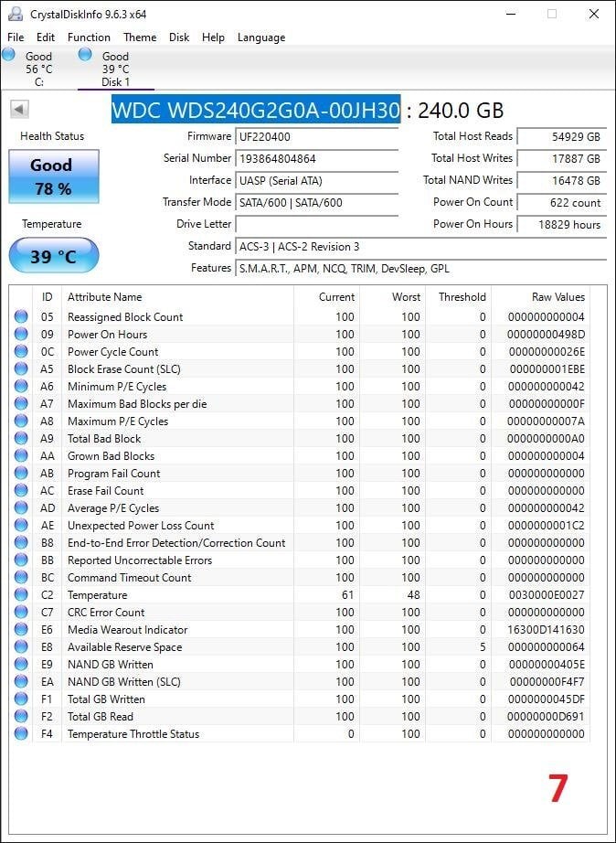Click the ID column header
The width and height of the screenshot is (616, 843).
48,297
